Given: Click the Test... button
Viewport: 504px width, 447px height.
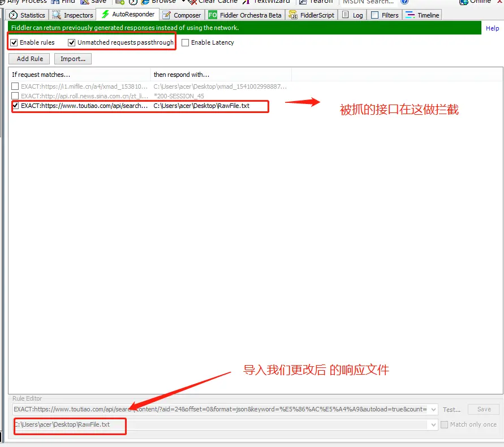Looking at the screenshot, I should [x=451, y=410].
